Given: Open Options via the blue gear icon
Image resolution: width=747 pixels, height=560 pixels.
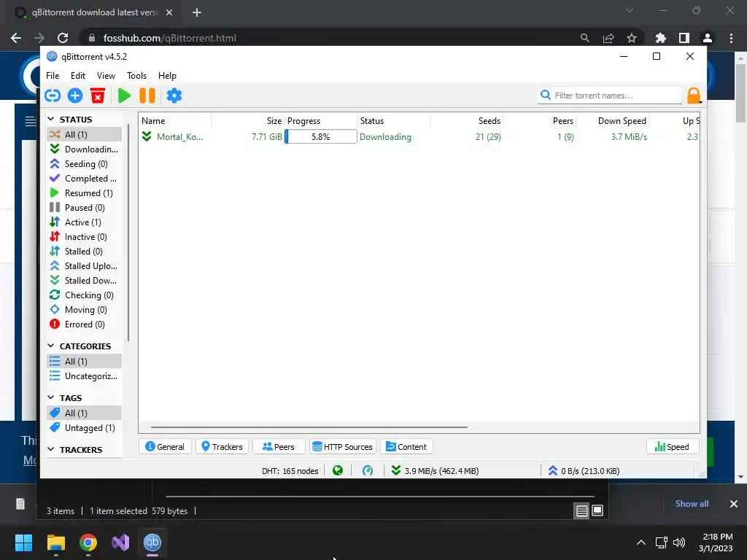Looking at the screenshot, I should point(174,96).
